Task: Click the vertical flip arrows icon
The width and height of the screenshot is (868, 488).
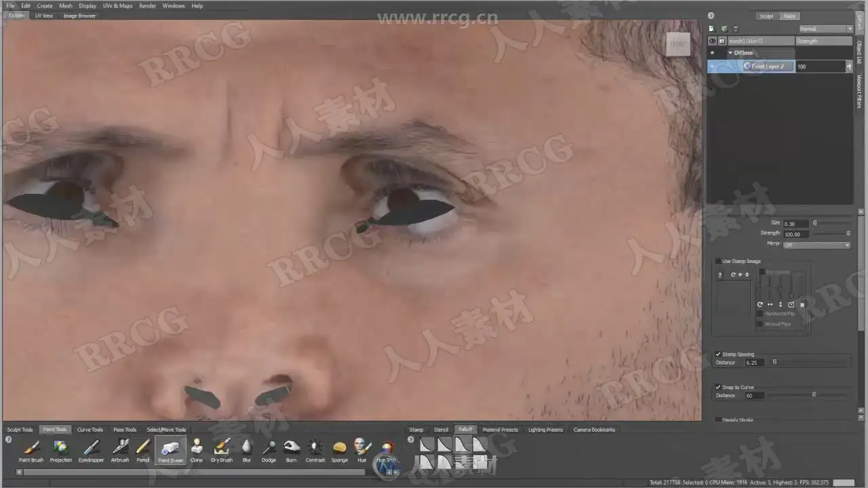Action: pos(781,305)
